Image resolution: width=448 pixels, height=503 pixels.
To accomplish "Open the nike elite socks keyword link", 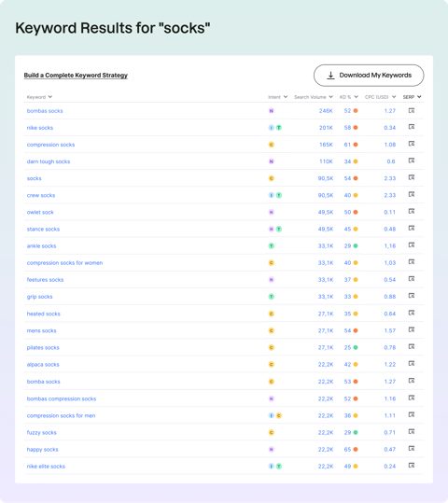I will click(x=46, y=466).
